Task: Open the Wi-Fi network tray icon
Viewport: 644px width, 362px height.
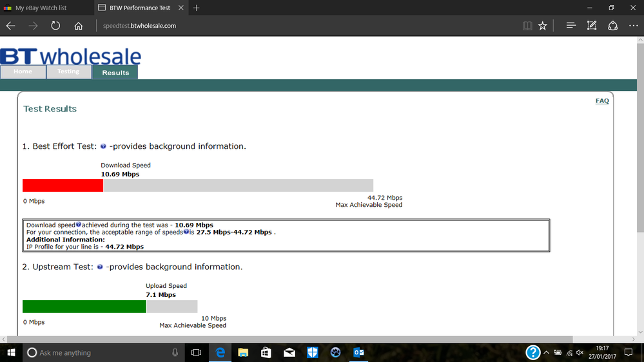Action: [x=569, y=352]
